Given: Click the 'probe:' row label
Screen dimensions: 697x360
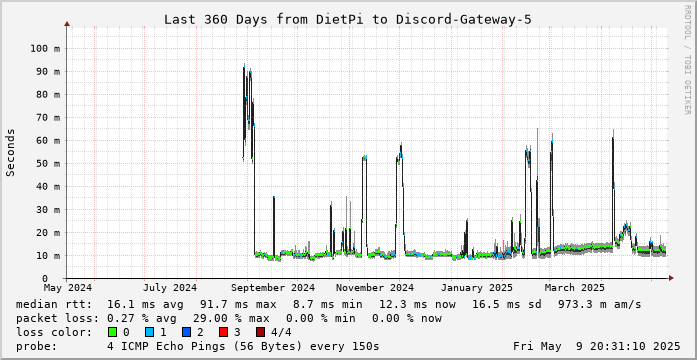Looking at the screenshot, I should tap(36, 346).
